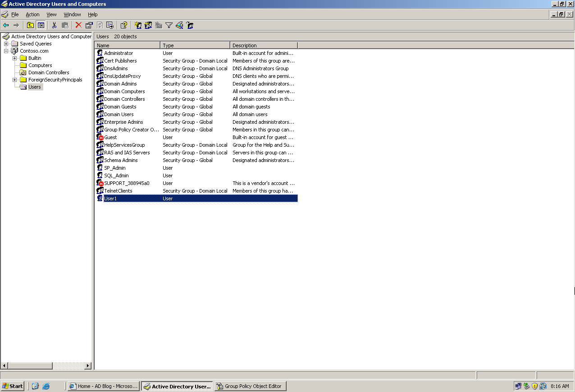Expand the Builtin container
The height and width of the screenshot is (392, 575).
(14, 58)
